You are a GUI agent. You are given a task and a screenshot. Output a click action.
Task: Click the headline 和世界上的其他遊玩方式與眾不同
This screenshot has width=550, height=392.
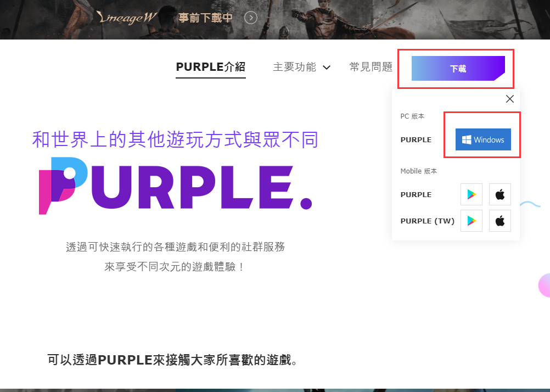pyautogui.click(x=175, y=139)
